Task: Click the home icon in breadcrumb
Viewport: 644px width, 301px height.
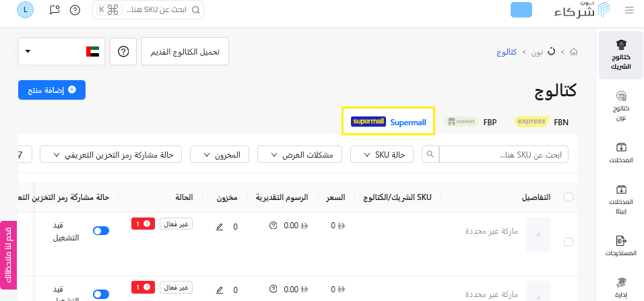Action: coord(574,52)
